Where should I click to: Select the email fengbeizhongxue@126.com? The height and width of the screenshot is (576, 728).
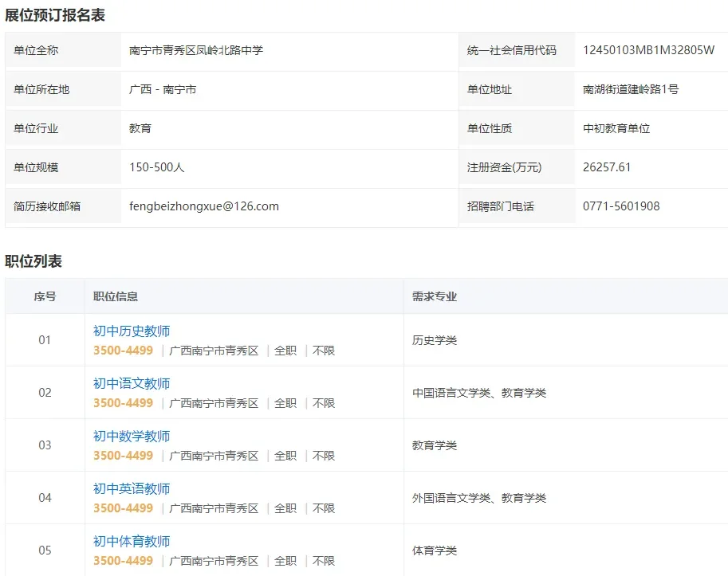pos(204,206)
